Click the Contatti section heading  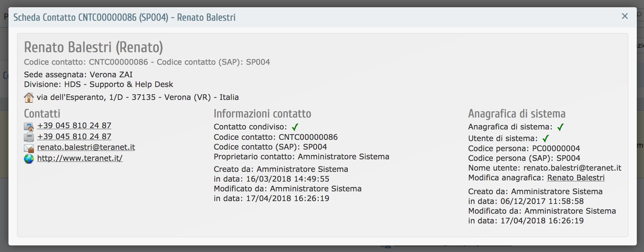coord(42,113)
